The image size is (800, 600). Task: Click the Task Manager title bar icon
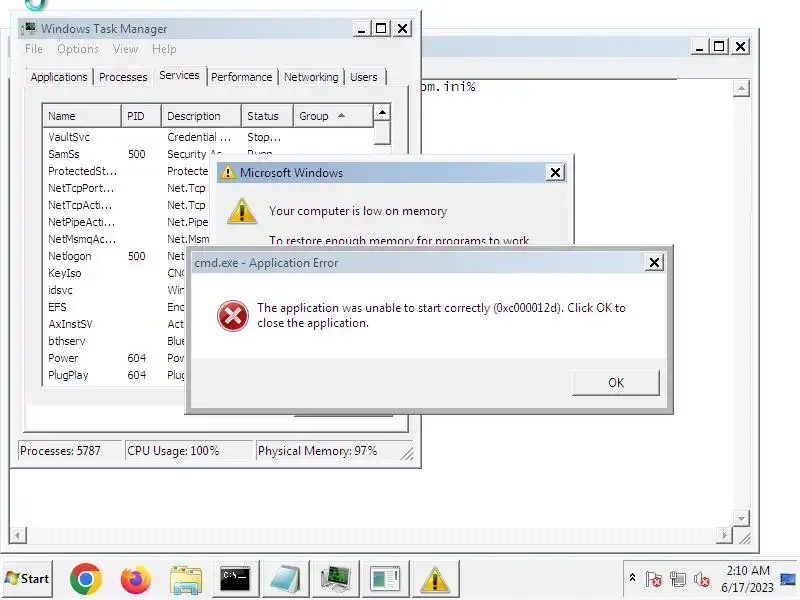click(30, 28)
